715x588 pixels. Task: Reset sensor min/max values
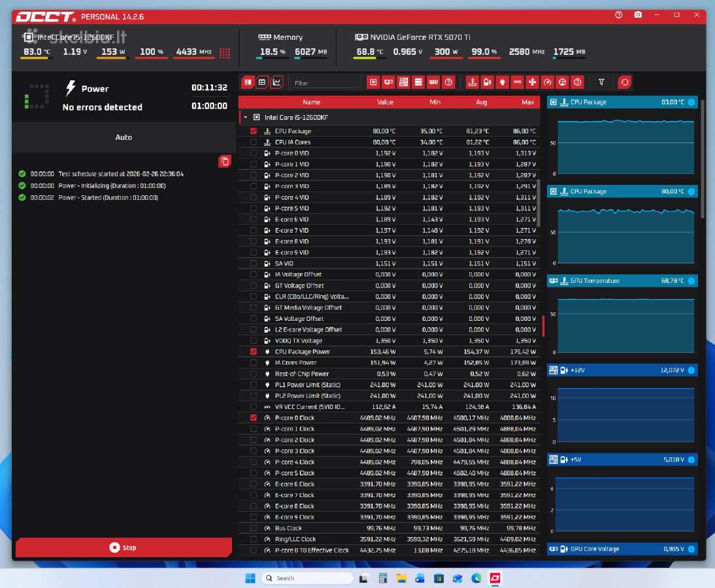(625, 82)
